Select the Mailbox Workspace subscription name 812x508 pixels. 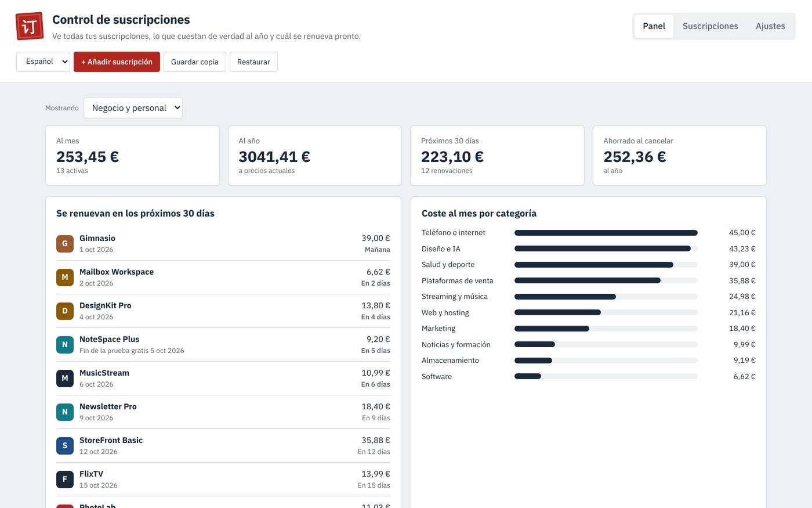point(117,272)
